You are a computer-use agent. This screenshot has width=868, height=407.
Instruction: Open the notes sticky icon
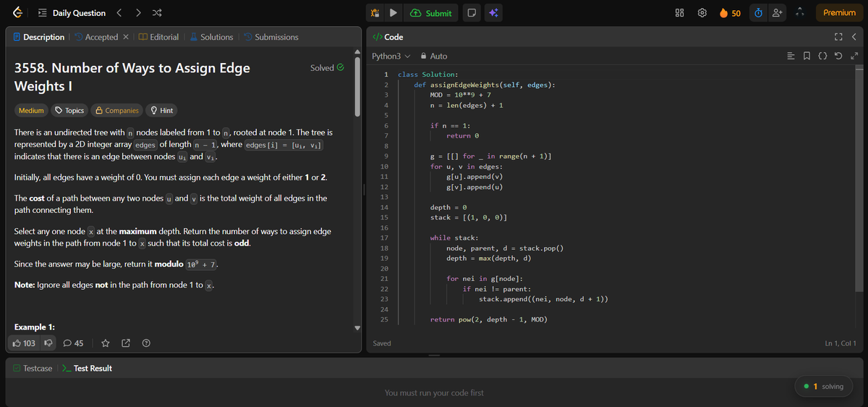[x=471, y=13]
